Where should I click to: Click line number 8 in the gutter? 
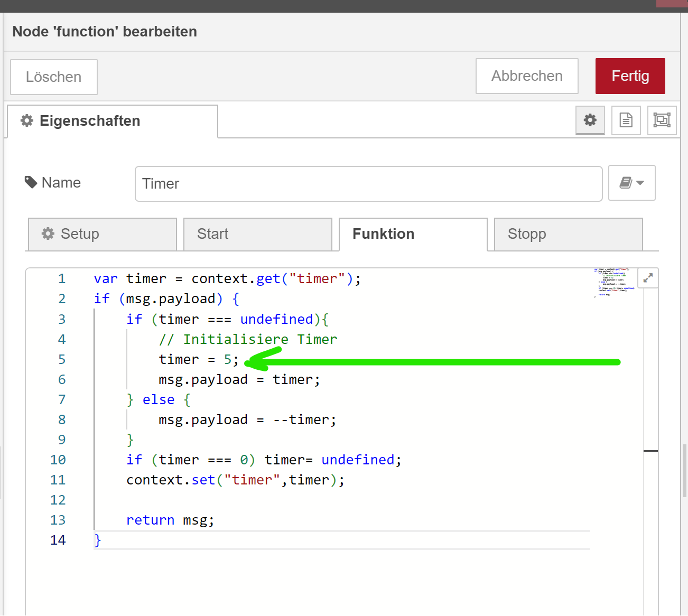pos(62,420)
